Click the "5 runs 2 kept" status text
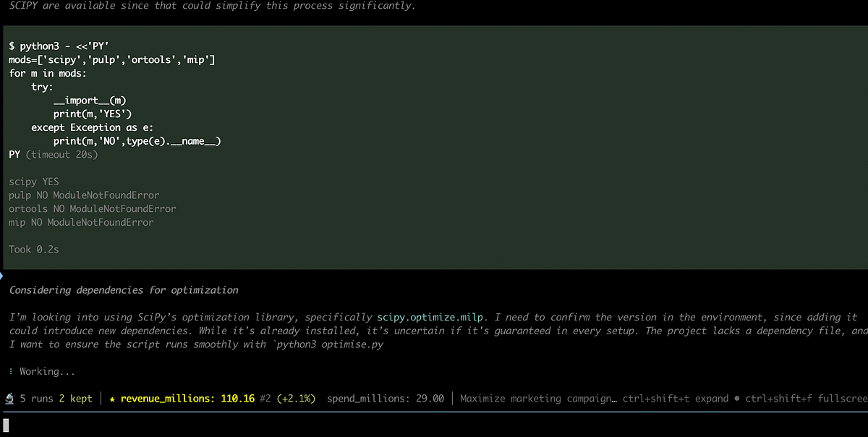Viewport: 868px width, 437px height. [x=56, y=399]
